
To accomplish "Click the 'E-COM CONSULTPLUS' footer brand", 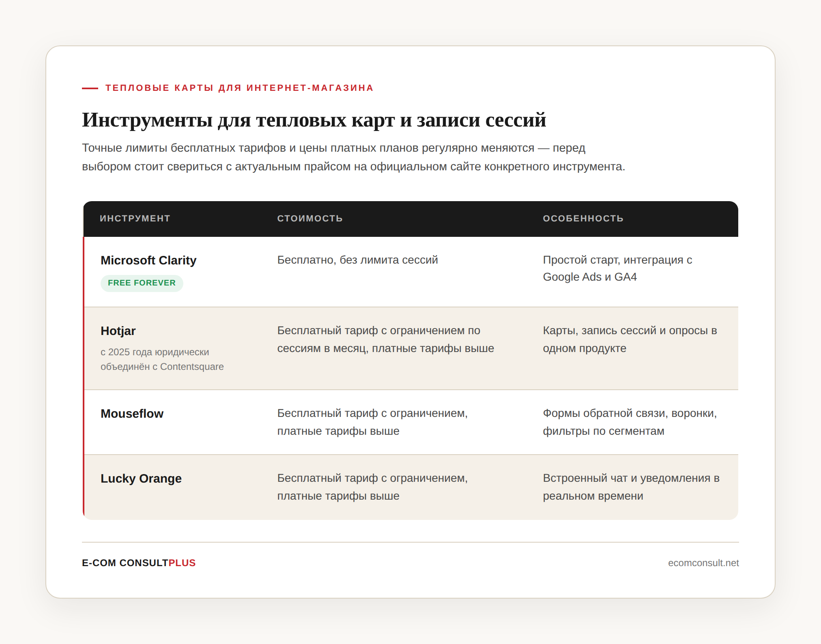I will point(139,563).
